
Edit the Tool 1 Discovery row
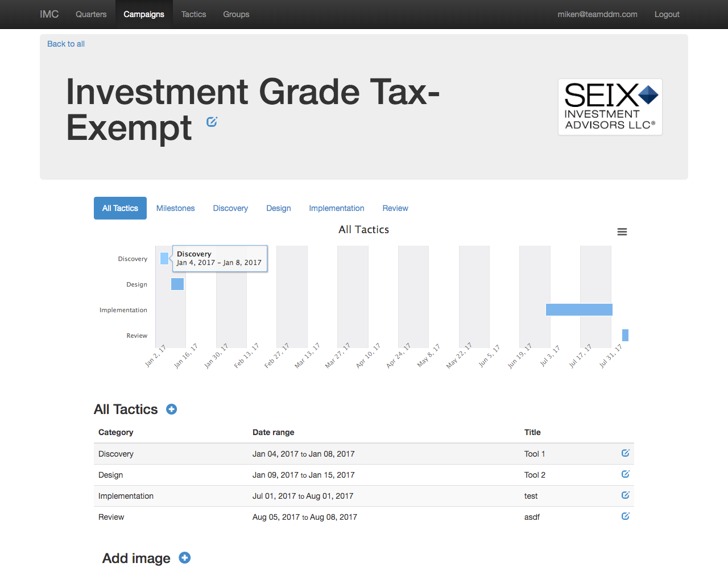click(625, 453)
